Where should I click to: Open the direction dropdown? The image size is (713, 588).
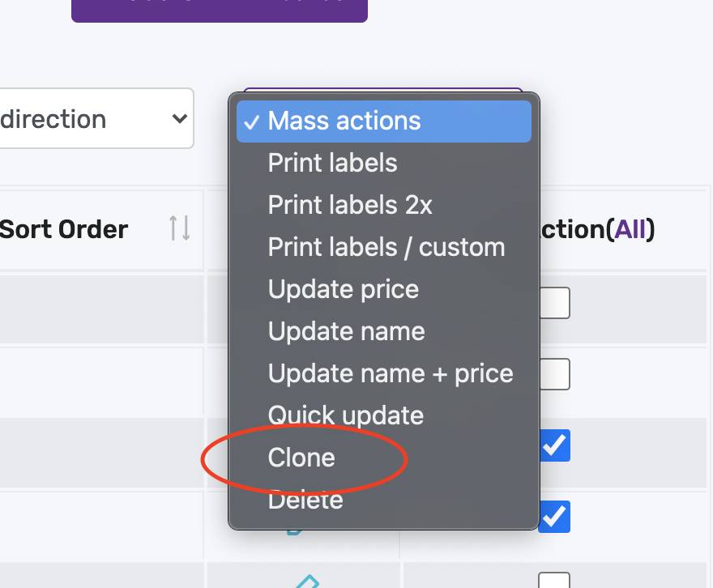click(96, 118)
